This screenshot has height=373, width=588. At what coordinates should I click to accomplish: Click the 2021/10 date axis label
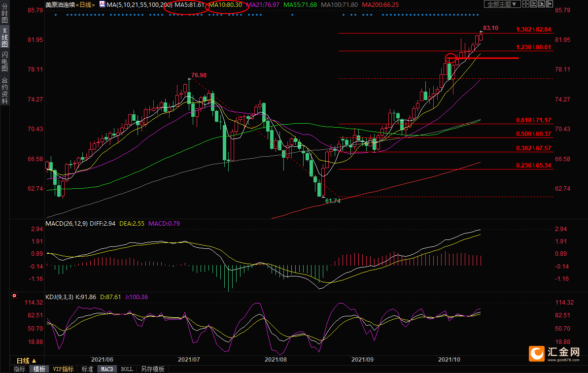pyautogui.click(x=449, y=360)
